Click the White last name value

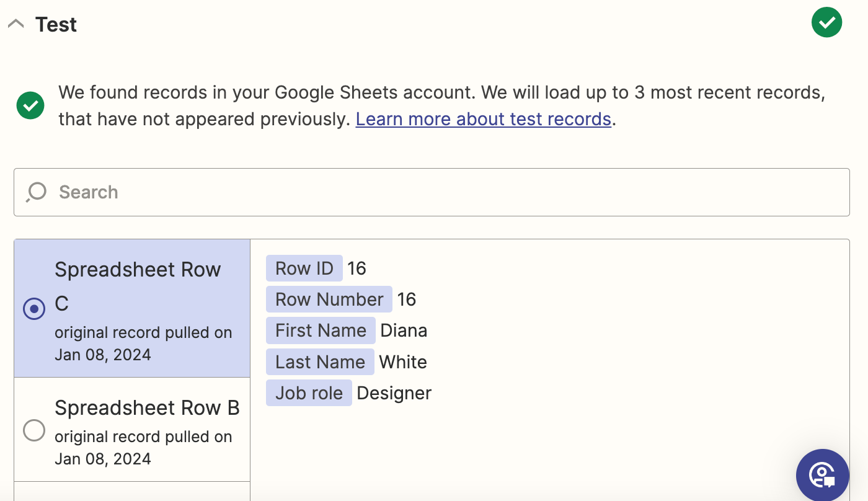coord(403,362)
